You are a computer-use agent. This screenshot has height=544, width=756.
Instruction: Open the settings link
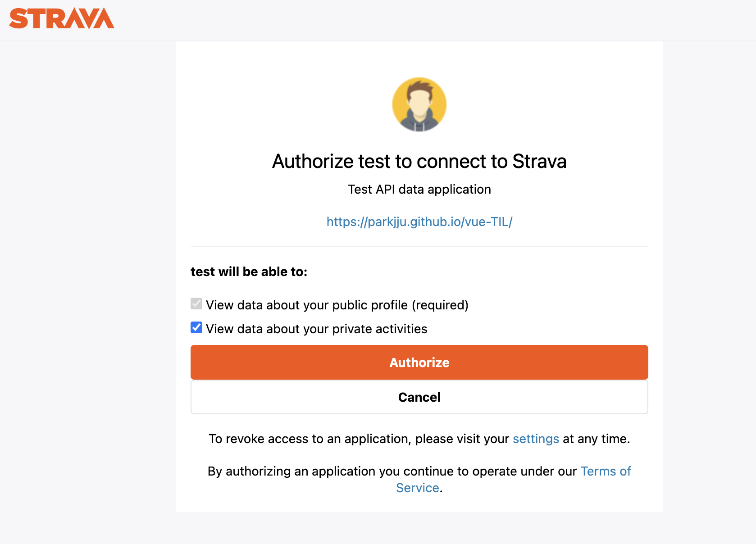tap(536, 439)
